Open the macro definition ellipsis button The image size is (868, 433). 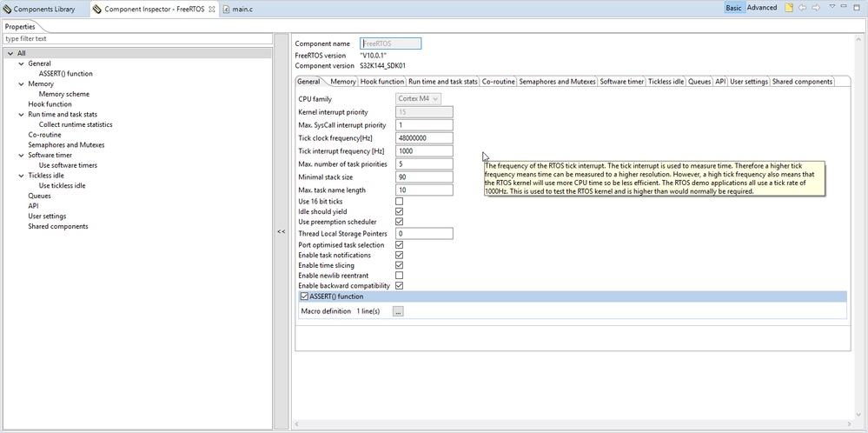click(x=398, y=311)
